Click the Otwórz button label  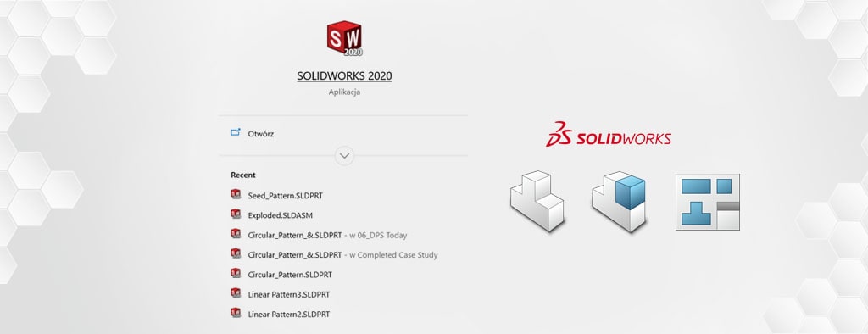point(261,133)
